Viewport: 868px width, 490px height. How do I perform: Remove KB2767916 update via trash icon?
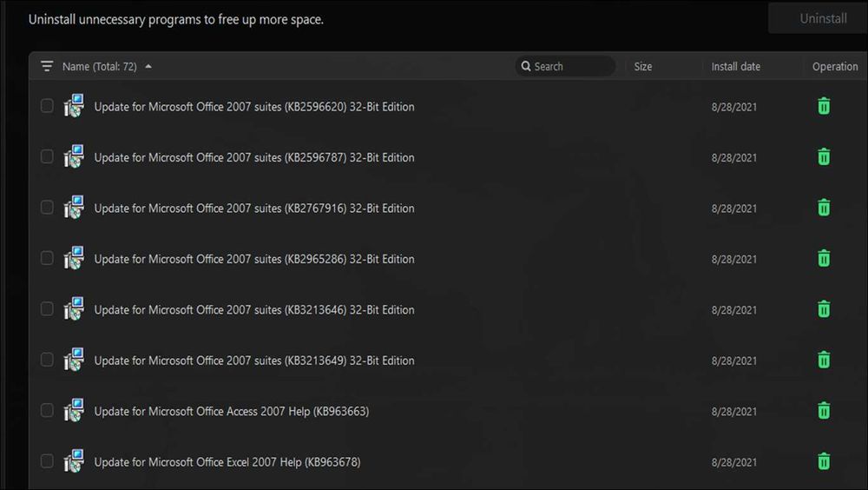coord(824,208)
